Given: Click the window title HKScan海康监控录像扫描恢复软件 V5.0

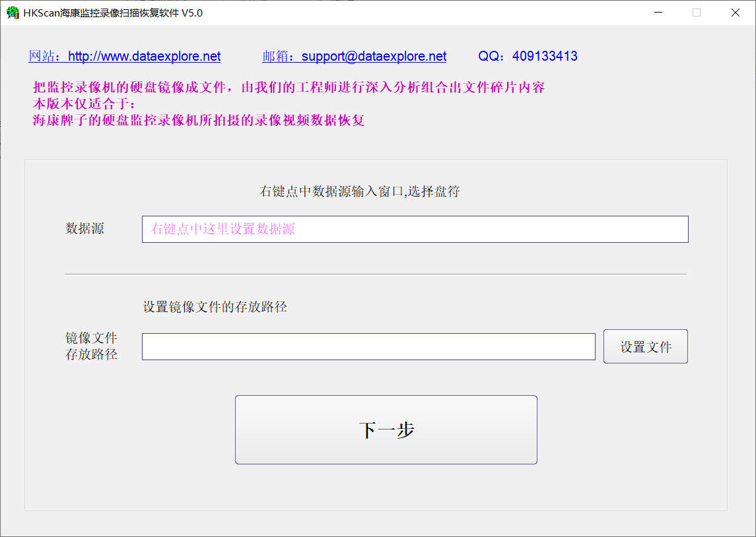Looking at the screenshot, I should [x=113, y=13].
